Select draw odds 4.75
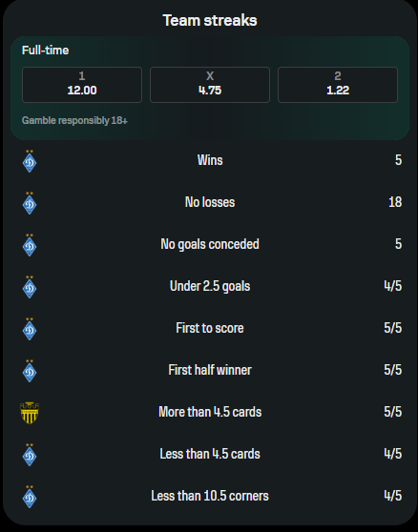 pos(210,85)
